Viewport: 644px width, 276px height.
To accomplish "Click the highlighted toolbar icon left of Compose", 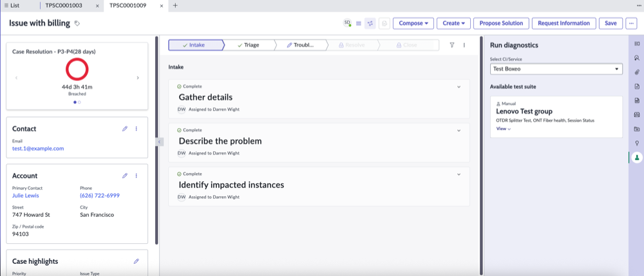I will [370, 23].
